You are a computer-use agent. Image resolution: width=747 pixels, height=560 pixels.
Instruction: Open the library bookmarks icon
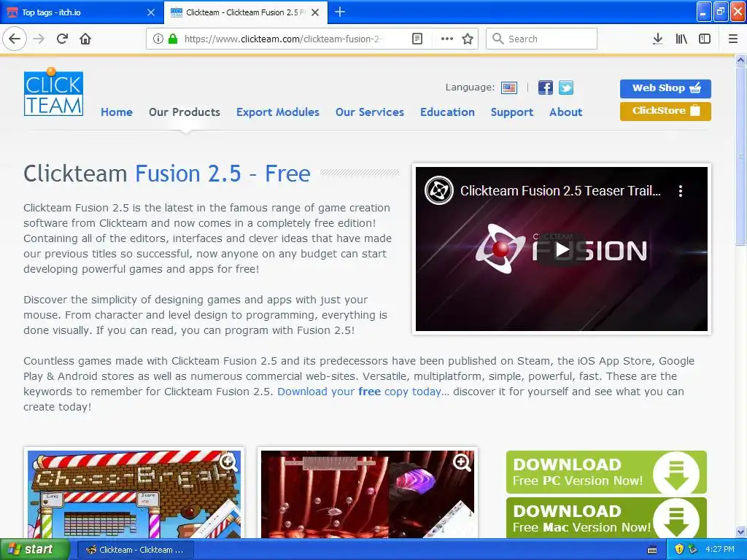point(681,39)
